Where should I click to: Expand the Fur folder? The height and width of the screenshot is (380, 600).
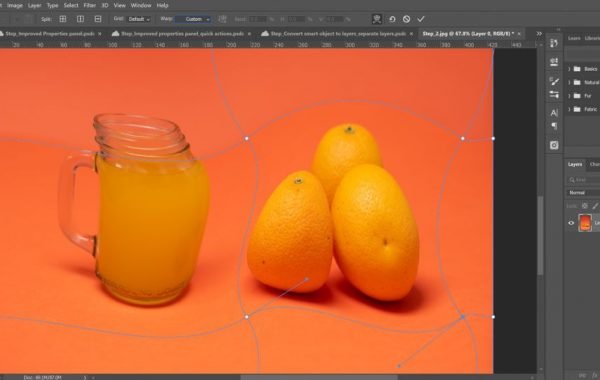[569, 96]
